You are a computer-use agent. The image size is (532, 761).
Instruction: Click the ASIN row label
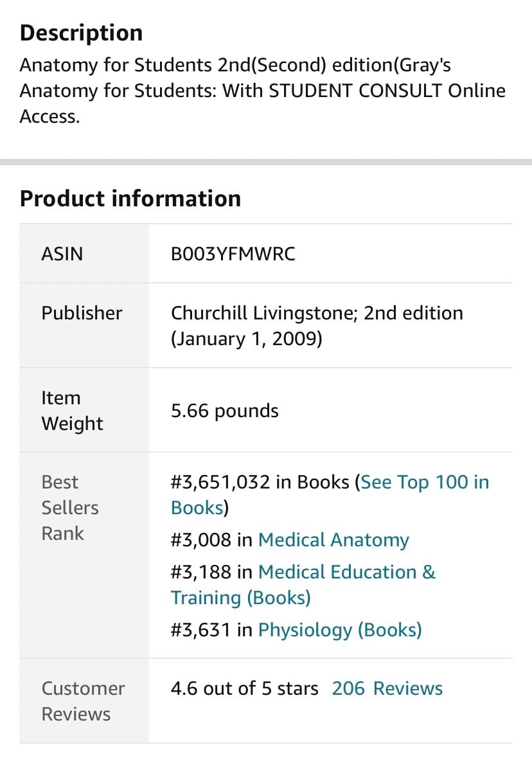pyautogui.click(x=62, y=254)
